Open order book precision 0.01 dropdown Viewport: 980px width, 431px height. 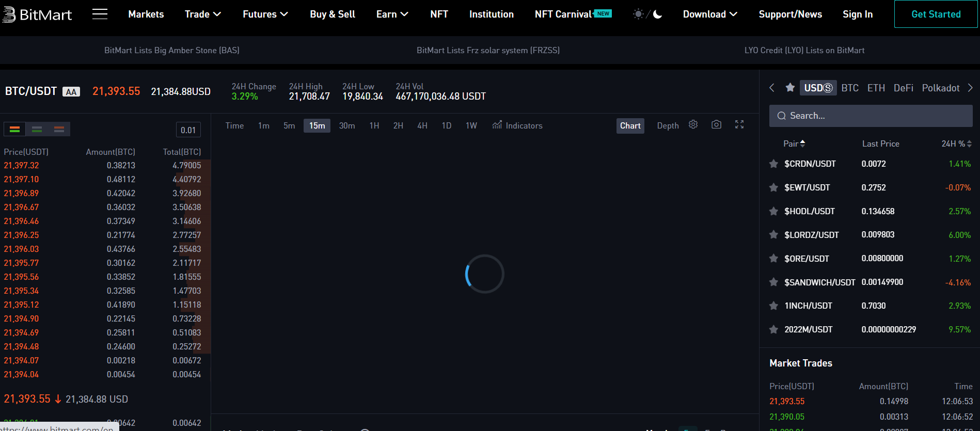[188, 130]
